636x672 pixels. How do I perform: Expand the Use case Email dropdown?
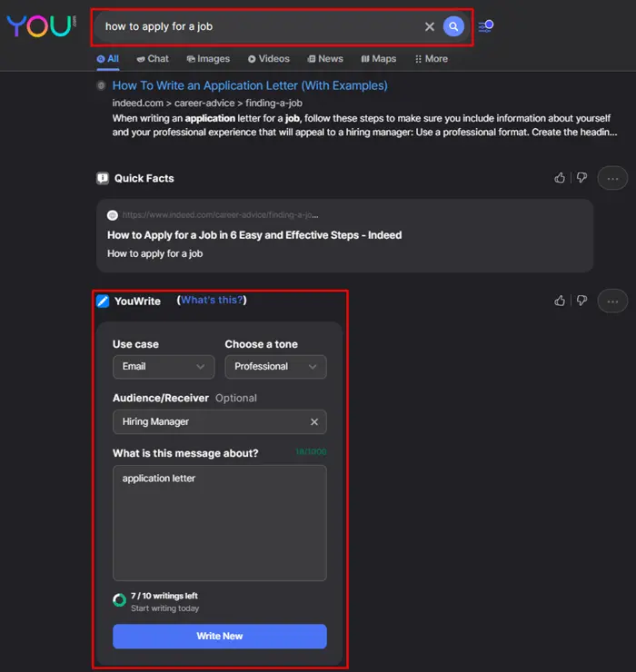[164, 367]
